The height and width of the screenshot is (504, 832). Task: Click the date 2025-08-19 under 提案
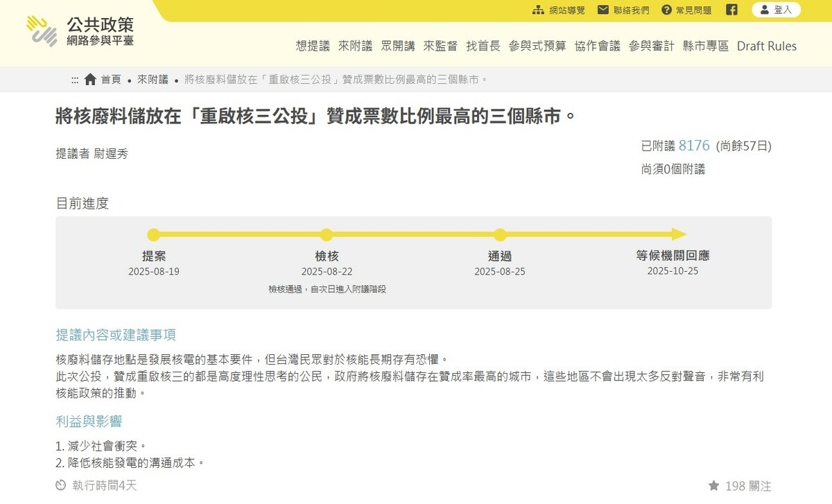(x=154, y=272)
